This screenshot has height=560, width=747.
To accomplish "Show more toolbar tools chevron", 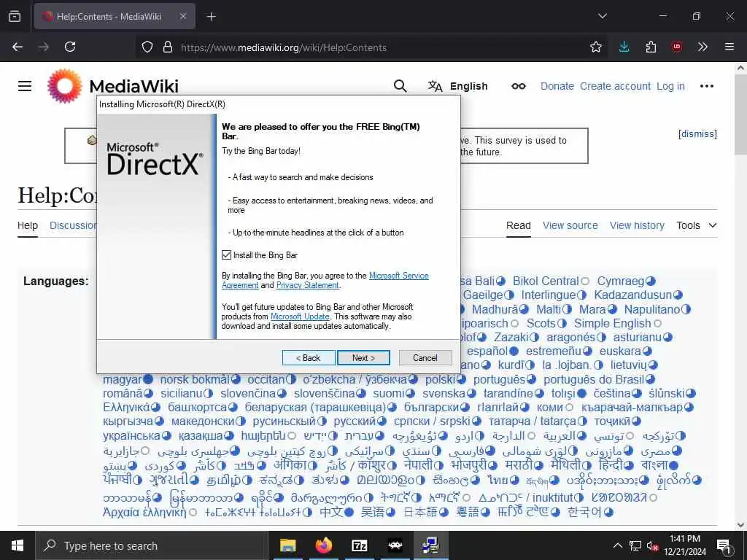I will pyautogui.click(x=703, y=47).
